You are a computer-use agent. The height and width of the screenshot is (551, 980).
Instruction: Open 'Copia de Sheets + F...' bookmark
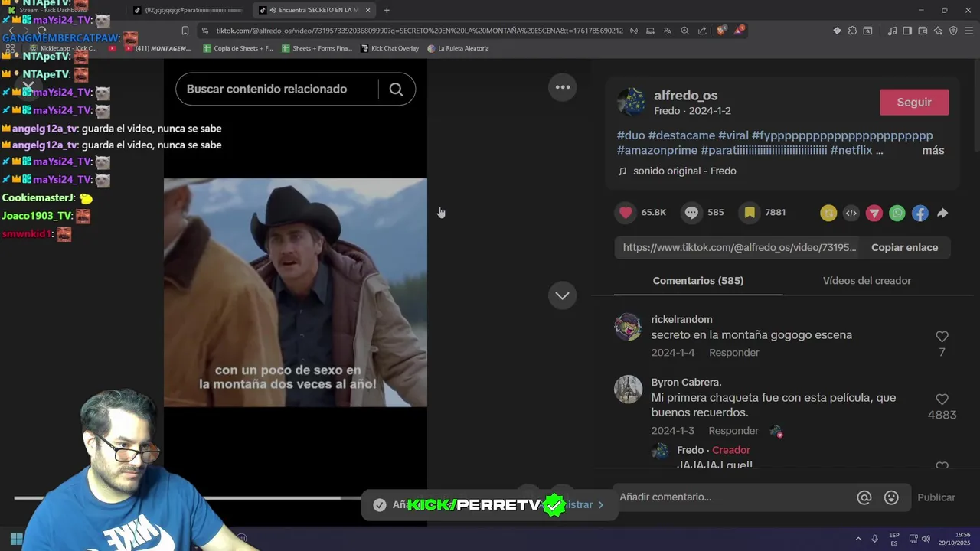237,48
